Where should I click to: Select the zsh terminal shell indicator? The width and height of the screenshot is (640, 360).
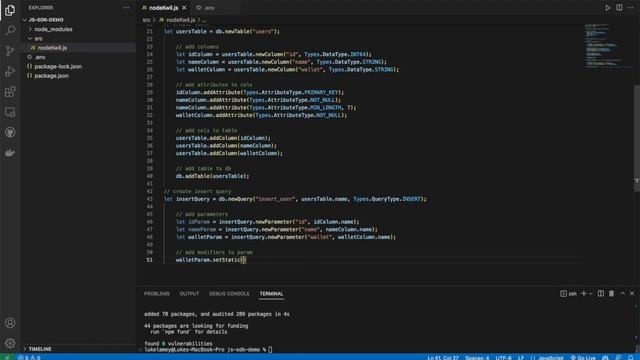(x=569, y=293)
